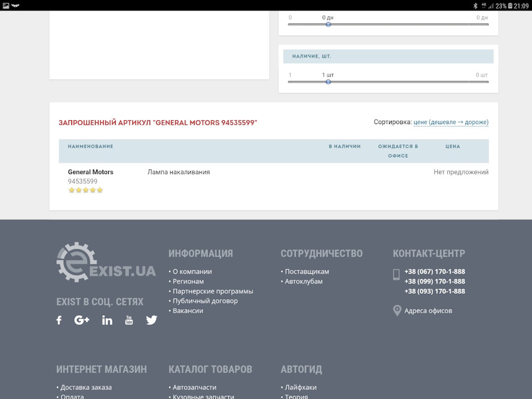Viewport: 532px width, 399px height.
Task: Click the EXIST.UA gear logo
Action: click(x=106, y=262)
